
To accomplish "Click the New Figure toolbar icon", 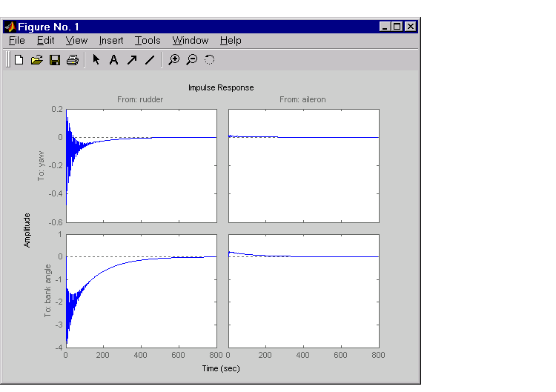I will click(x=19, y=60).
